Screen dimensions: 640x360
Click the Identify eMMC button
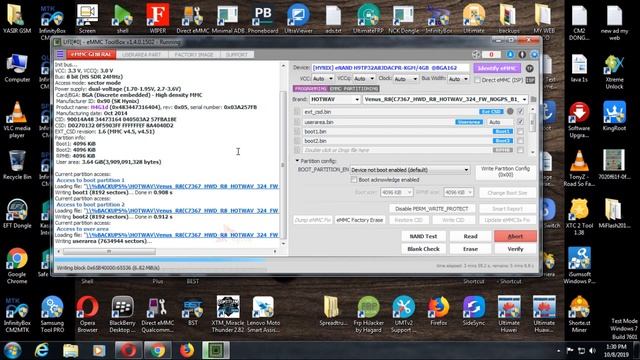497,68
